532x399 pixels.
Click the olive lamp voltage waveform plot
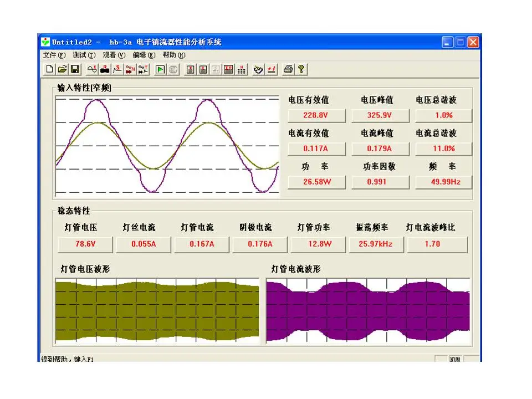pos(157,310)
